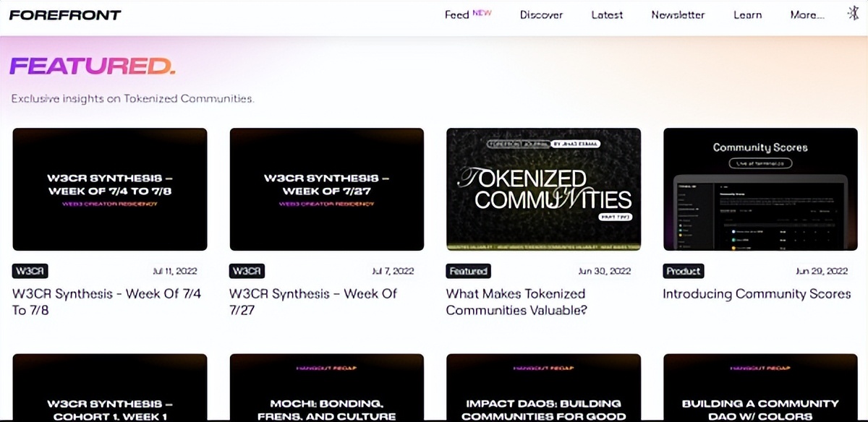Open the Mochi: Bonding, Frens, and Culture card

[326, 388]
